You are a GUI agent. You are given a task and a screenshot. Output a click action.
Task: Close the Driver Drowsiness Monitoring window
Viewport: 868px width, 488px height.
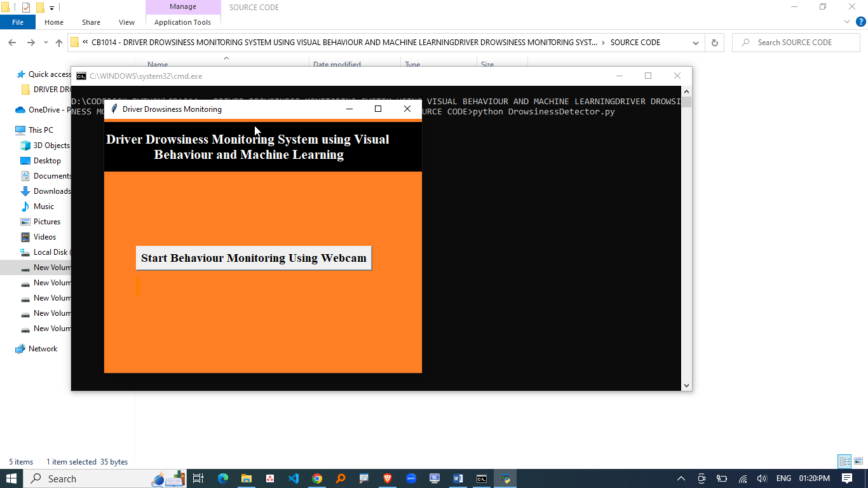[x=407, y=109]
